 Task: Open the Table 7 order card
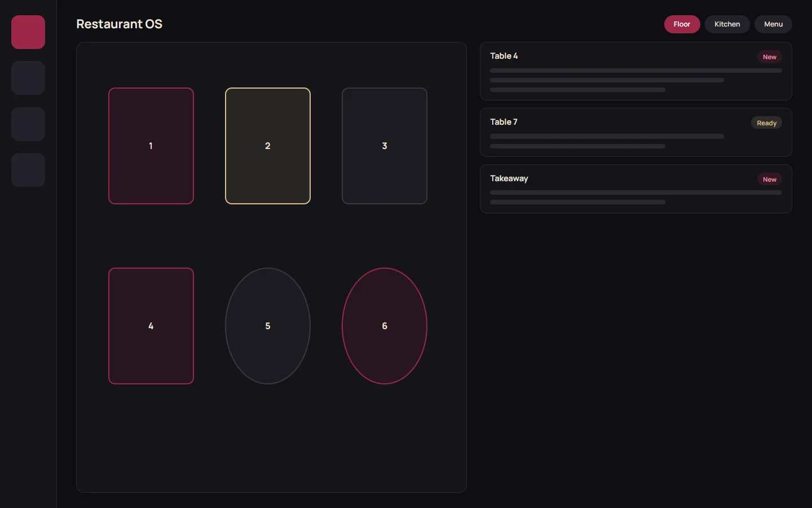pyautogui.click(x=636, y=132)
